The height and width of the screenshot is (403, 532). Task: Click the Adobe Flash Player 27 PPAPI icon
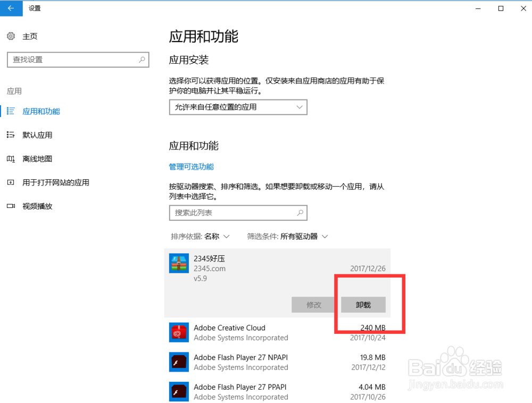pyautogui.click(x=179, y=391)
